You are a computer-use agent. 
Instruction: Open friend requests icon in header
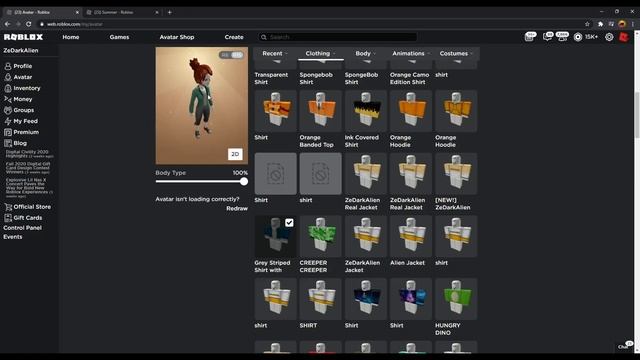[x=562, y=37]
